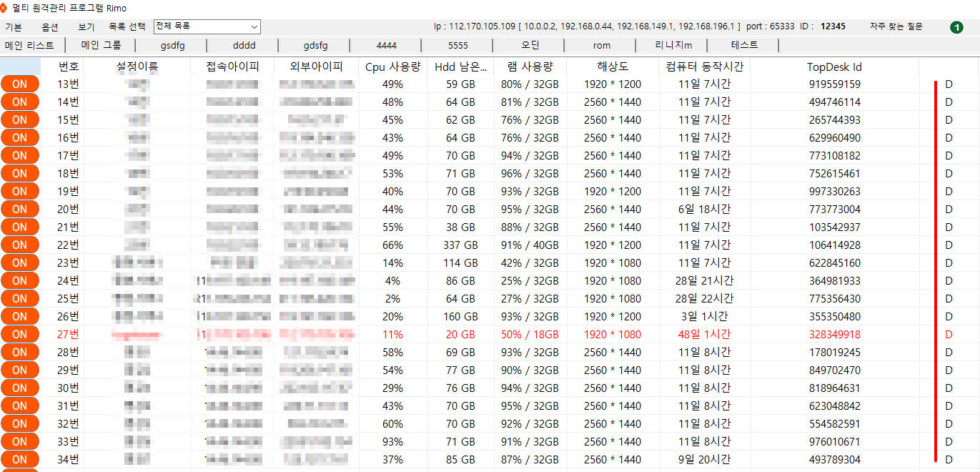Image resolution: width=980 pixels, height=472 pixels.
Task: Open the 옵션 menu
Action: (x=50, y=26)
